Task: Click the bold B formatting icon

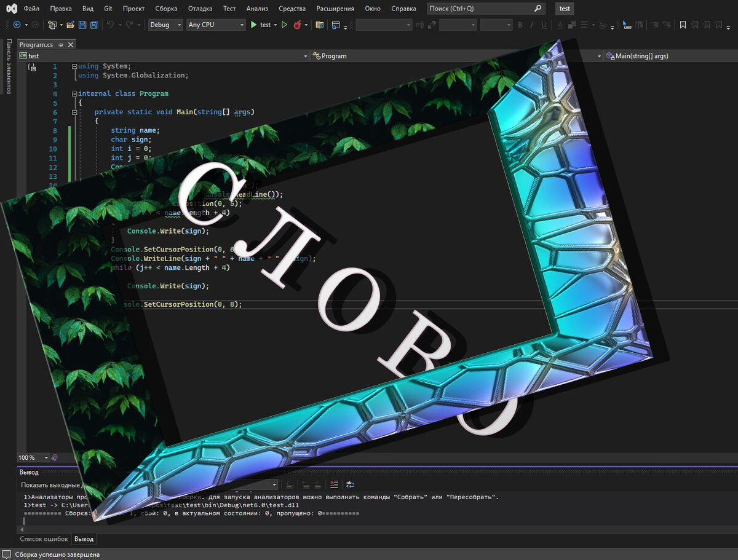Action: tap(520, 25)
